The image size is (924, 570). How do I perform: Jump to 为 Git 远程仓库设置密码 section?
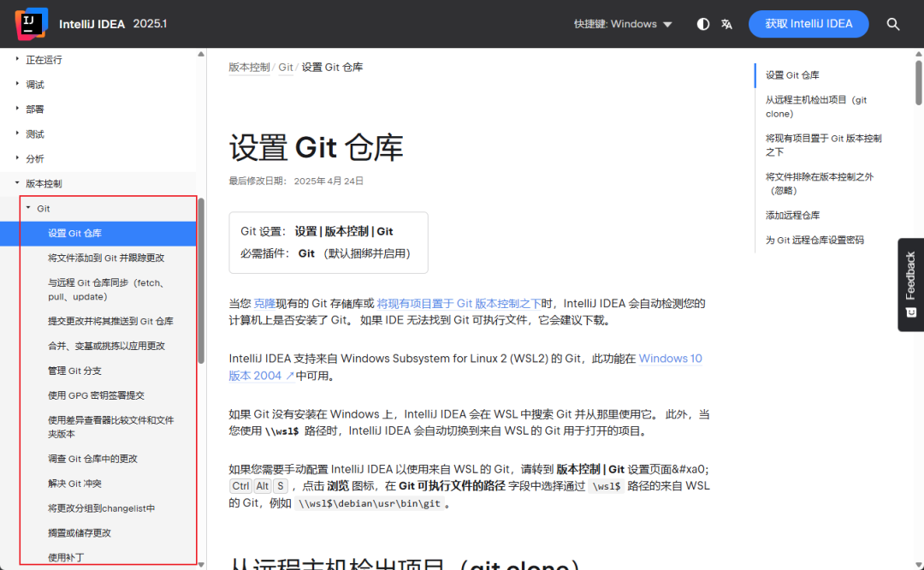pyautogui.click(x=815, y=240)
